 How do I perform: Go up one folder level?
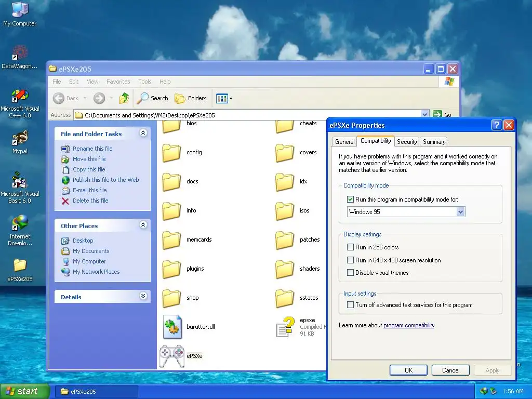(124, 98)
